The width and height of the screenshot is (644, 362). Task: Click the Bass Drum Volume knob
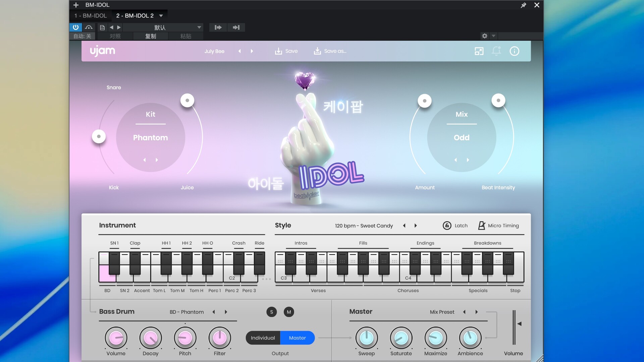(x=116, y=338)
